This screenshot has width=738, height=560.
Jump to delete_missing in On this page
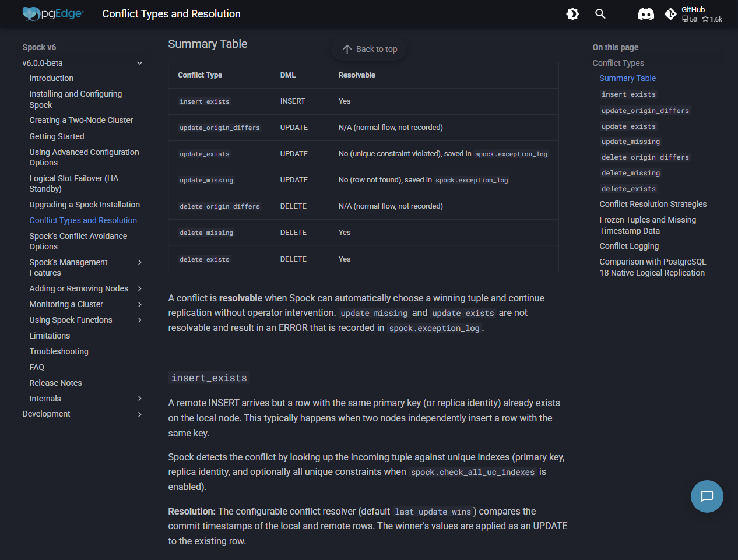631,173
